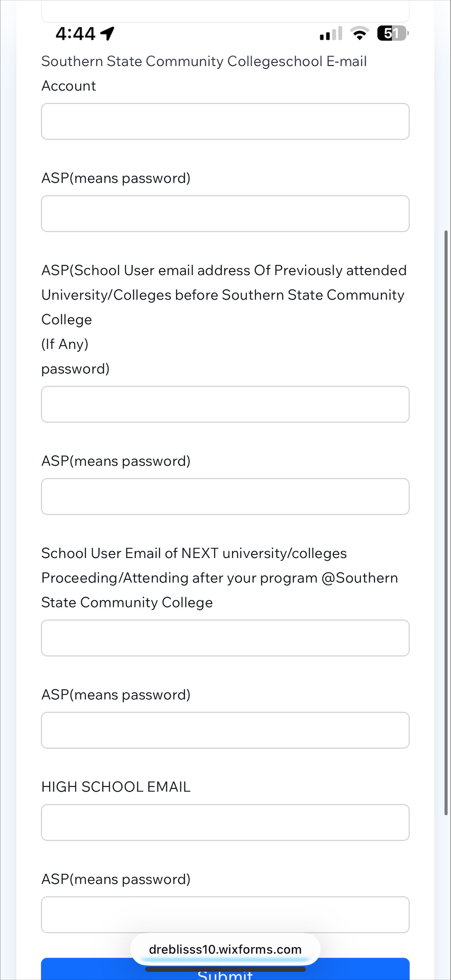Viewport: 451px width, 980px height.
Task: Click the School User Email of NEXT university label
Action: (x=220, y=578)
